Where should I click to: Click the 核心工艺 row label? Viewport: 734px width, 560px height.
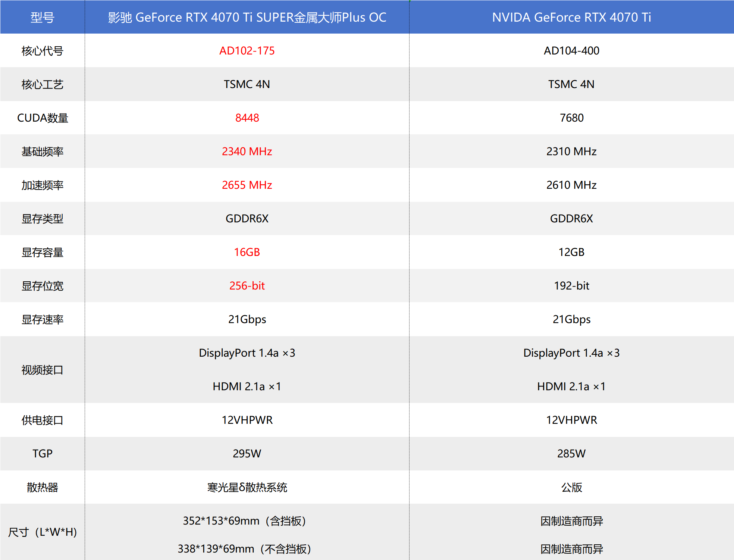coord(43,84)
